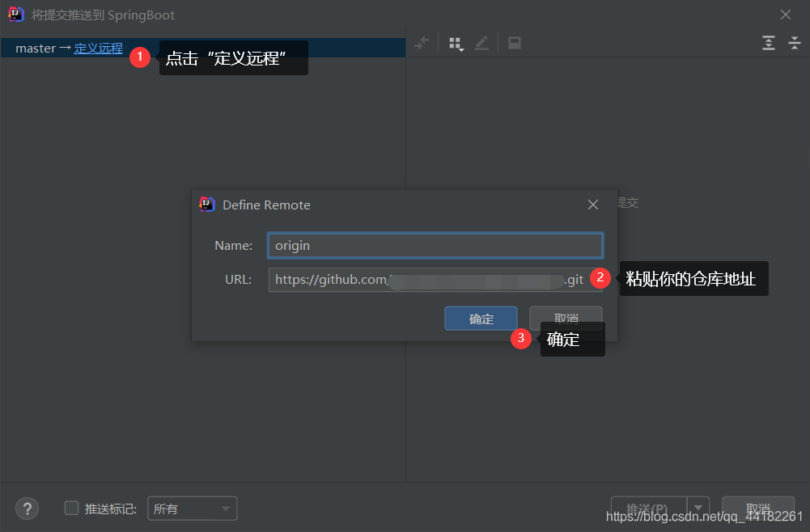Click the edit pencil icon in the toolbar

(481, 44)
